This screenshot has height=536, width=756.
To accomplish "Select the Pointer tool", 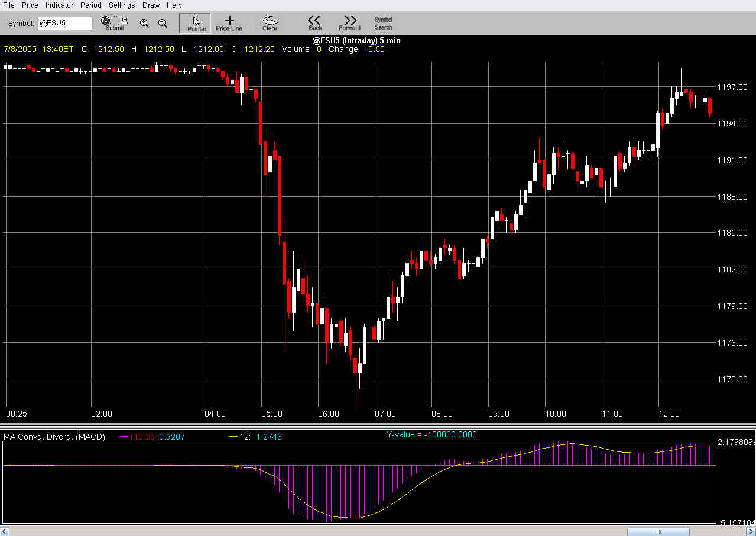I will (x=197, y=24).
